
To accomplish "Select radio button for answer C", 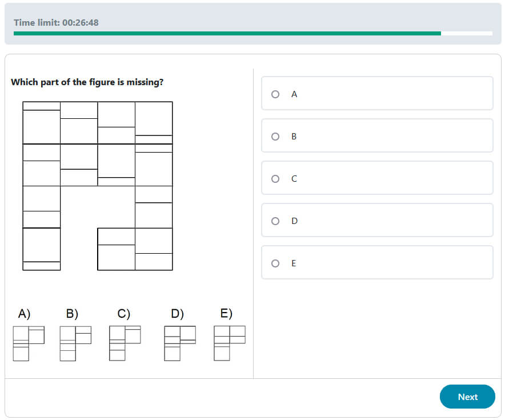I will 275,178.
